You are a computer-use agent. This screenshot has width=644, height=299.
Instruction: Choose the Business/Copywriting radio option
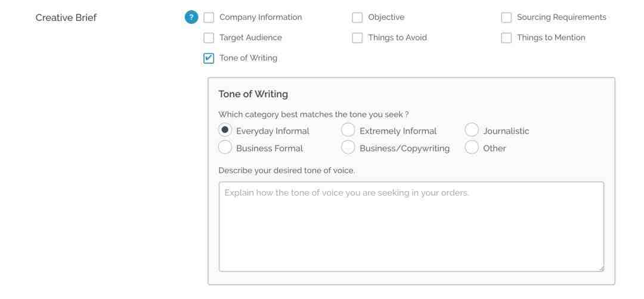348,147
